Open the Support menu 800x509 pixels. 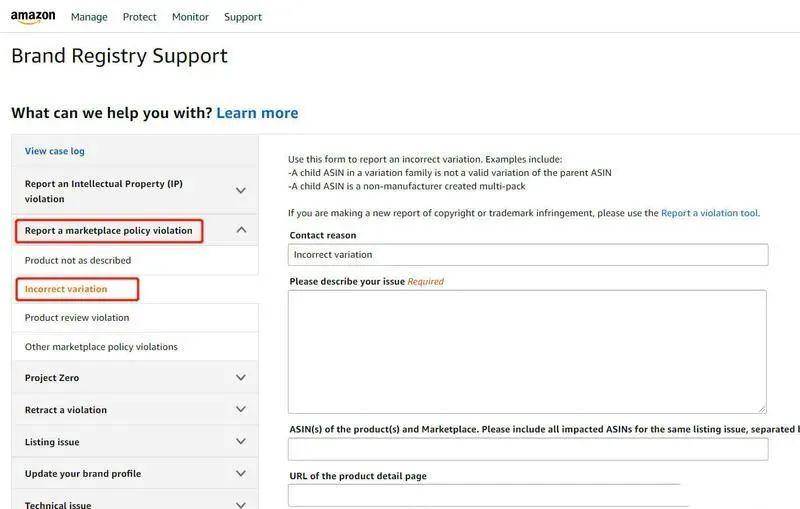[x=243, y=17]
